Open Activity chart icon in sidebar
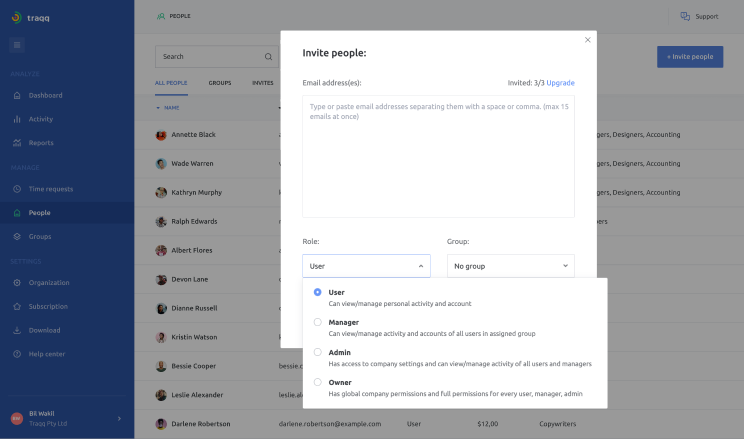744x439 pixels. coord(17,119)
